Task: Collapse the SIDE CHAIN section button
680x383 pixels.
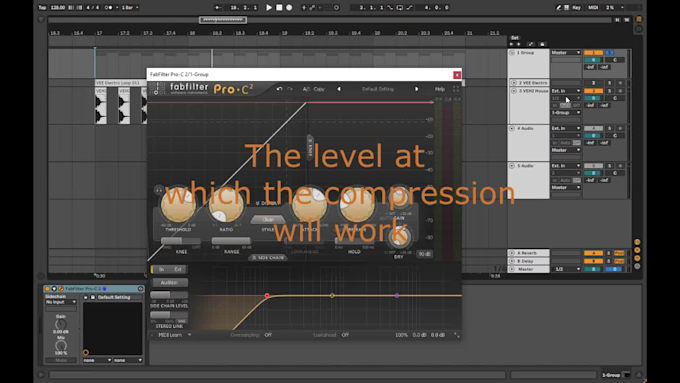Action: click(268, 258)
